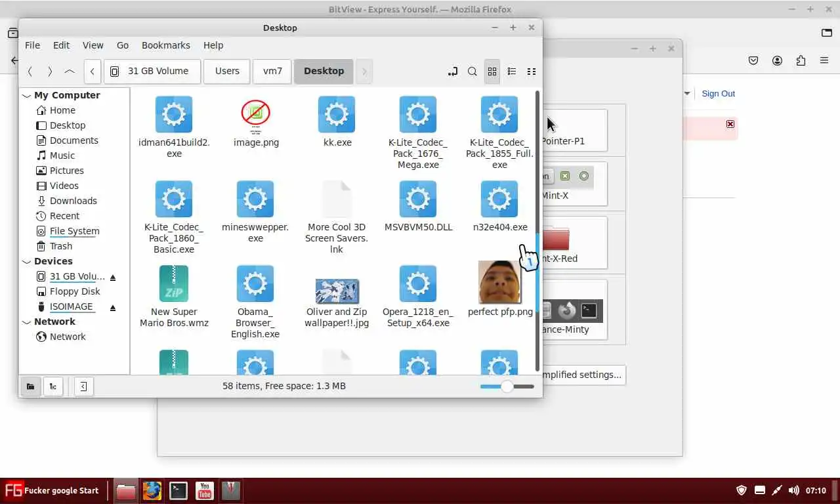This screenshot has width=840, height=504.
Task: Collapse the Devices section
Action: 27,262
